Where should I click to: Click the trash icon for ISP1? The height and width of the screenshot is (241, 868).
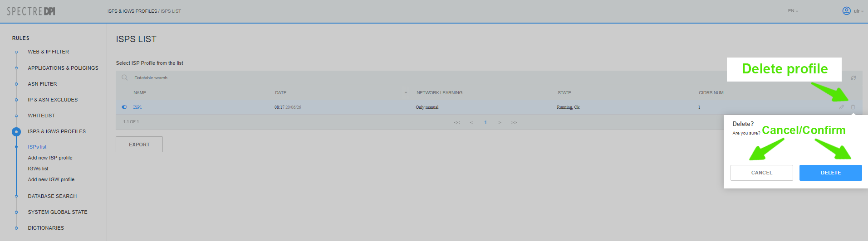853,107
